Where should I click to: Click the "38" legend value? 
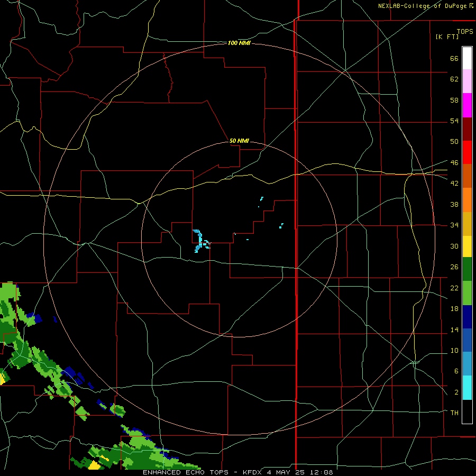click(x=454, y=204)
